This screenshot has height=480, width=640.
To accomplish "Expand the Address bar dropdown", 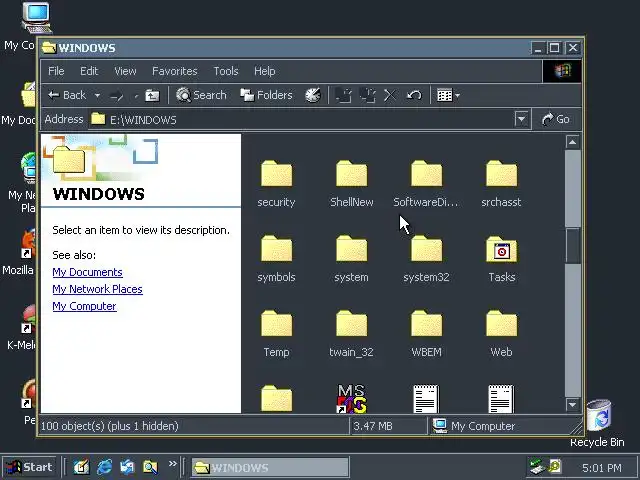I will point(521,120).
